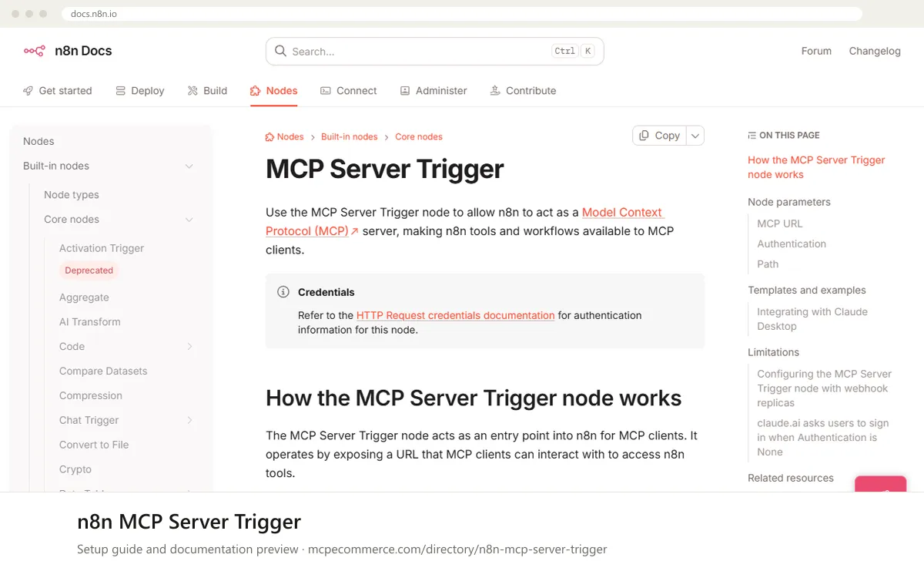The width and height of the screenshot is (924, 578).
Task: Open HTTP Request credentials documentation link
Action: point(455,315)
